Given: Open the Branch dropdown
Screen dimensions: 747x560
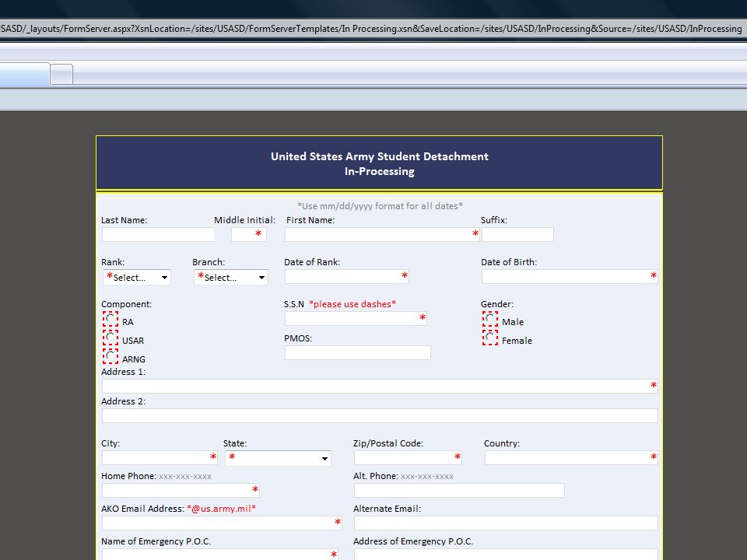Looking at the screenshot, I should coord(230,277).
